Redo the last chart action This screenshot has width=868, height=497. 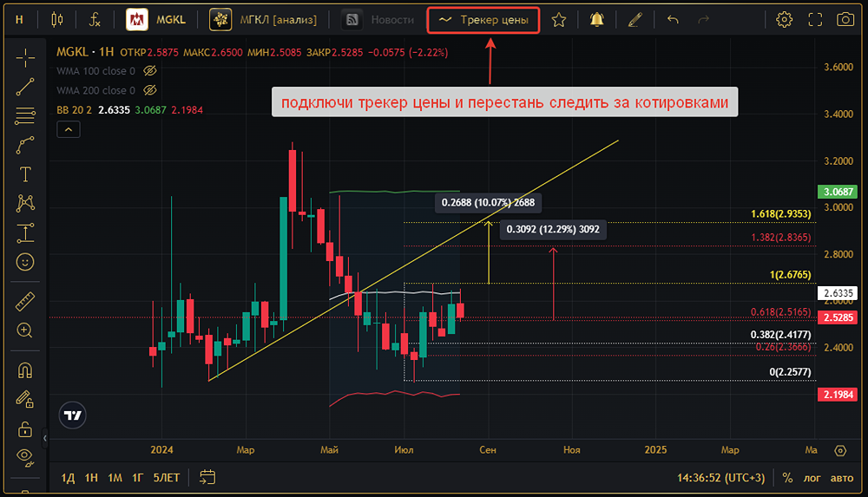point(703,20)
